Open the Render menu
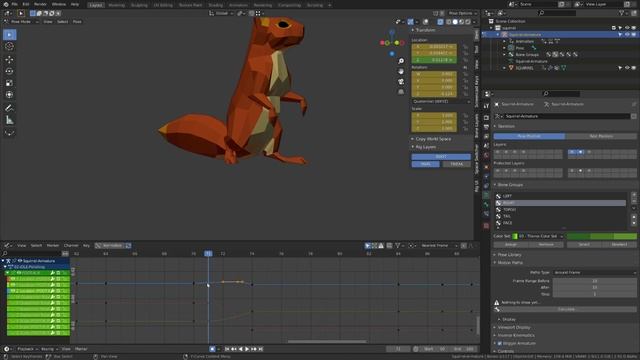 (40, 4)
